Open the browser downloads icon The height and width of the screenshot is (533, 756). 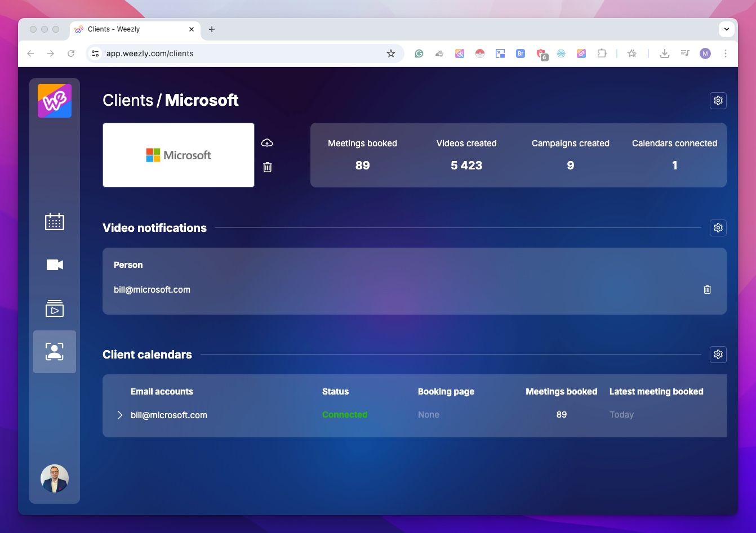click(665, 53)
